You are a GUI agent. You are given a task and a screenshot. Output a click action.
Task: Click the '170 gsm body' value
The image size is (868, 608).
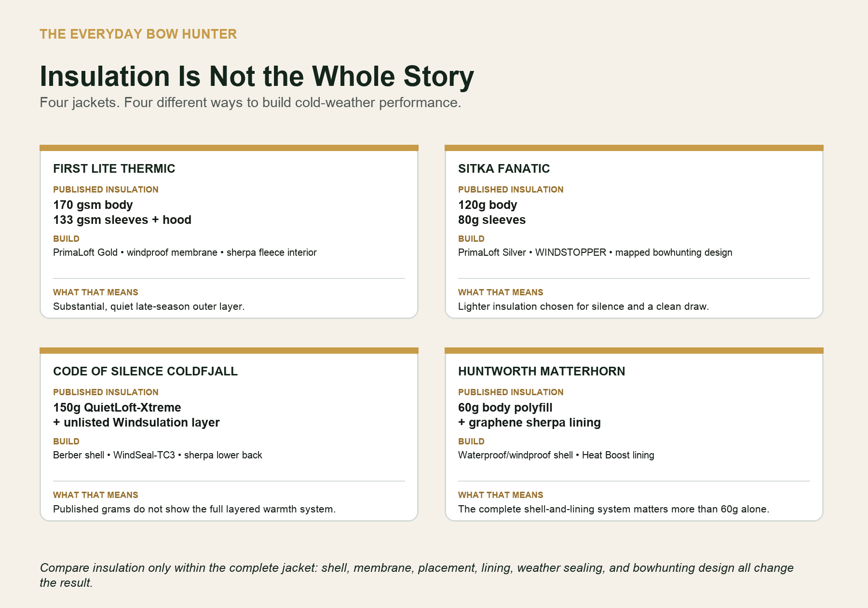[93, 205]
